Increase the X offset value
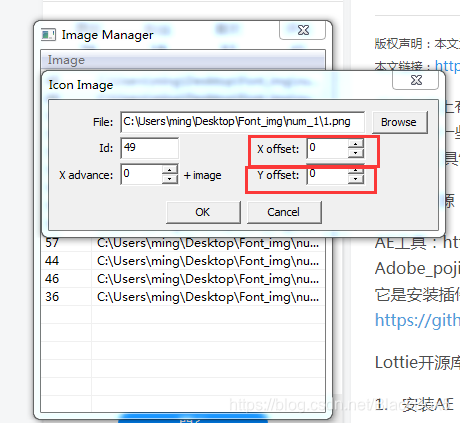This screenshot has width=460, height=423. tap(356, 144)
